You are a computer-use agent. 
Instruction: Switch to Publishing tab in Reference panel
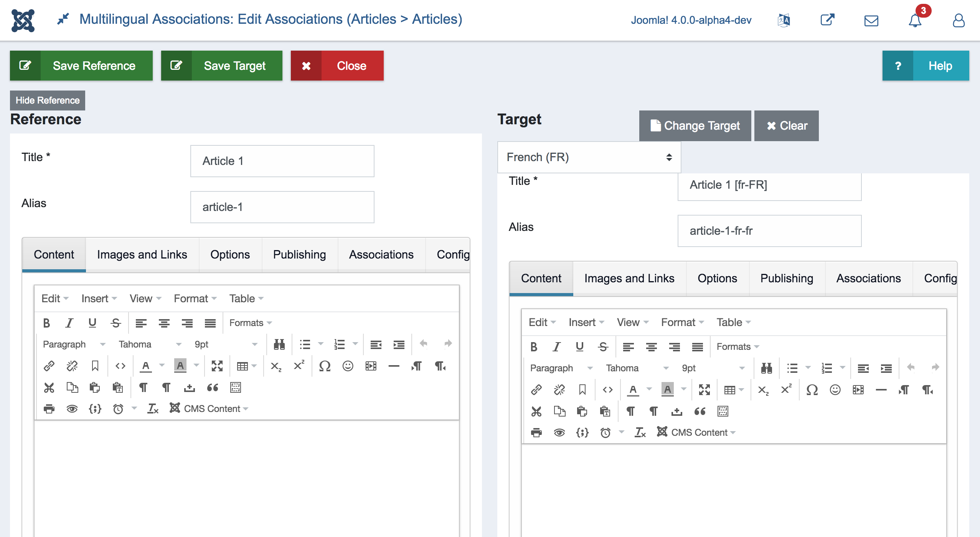click(299, 254)
